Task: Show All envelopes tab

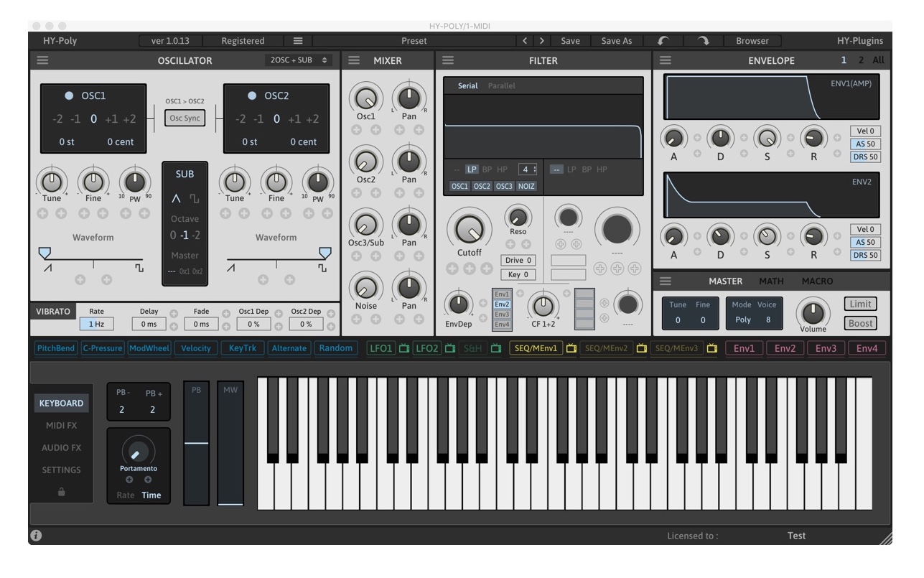Action: [879, 60]
